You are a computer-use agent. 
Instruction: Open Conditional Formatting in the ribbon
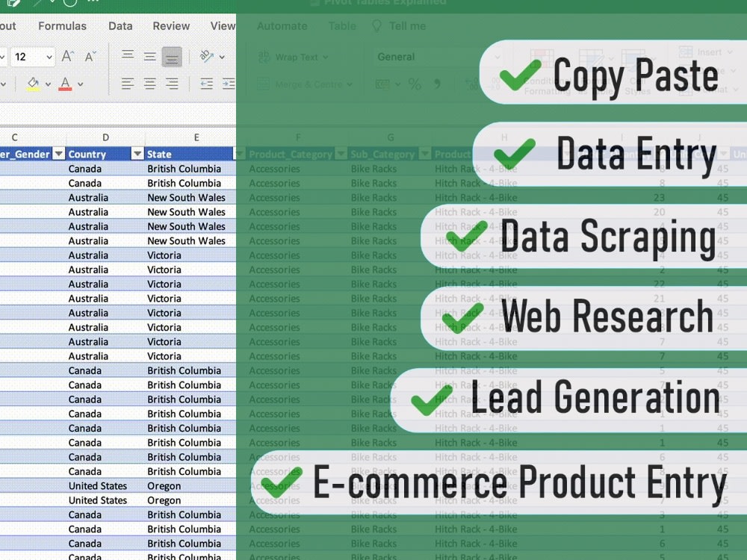[x=547, y=72]
